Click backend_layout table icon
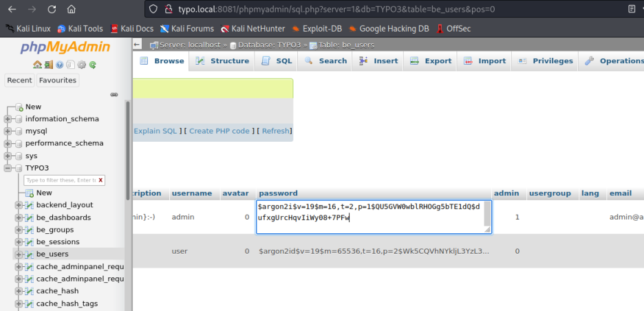 pyautogui.click(x=29, y=204)
